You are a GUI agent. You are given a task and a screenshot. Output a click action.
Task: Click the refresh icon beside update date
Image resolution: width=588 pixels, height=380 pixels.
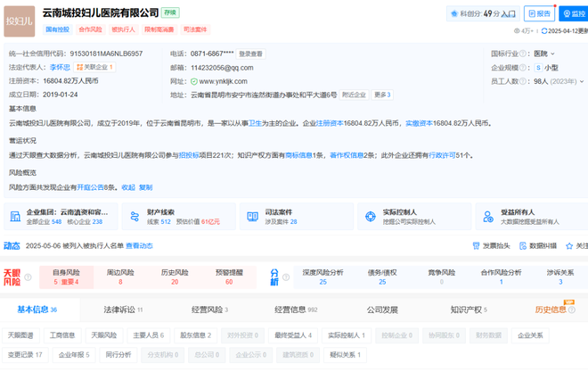[x=544, y=31]
